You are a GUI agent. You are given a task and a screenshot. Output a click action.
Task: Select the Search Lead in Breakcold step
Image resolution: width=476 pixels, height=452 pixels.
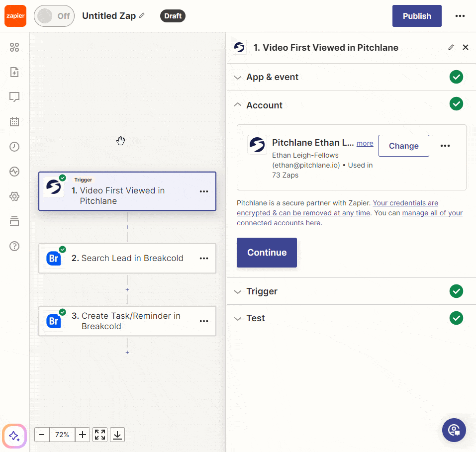click(127, 258)
